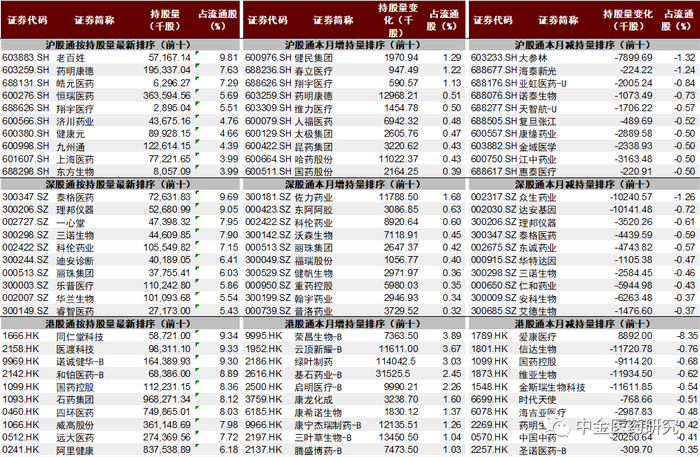This screenshot has width=700, height=457.
Task: Click section header 港股通本月减持量排序
Action: pos(582,324)
